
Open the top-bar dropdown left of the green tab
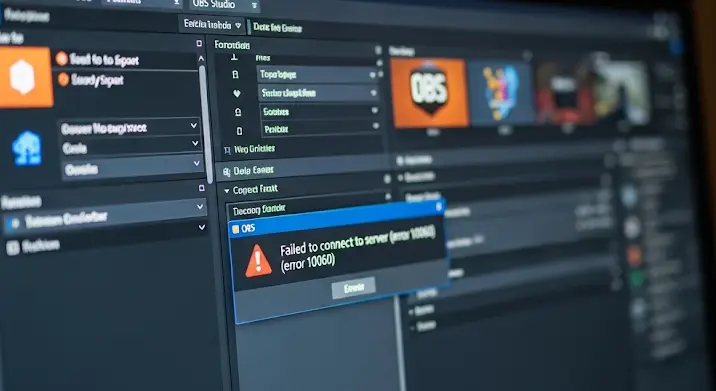click(211, 25)
